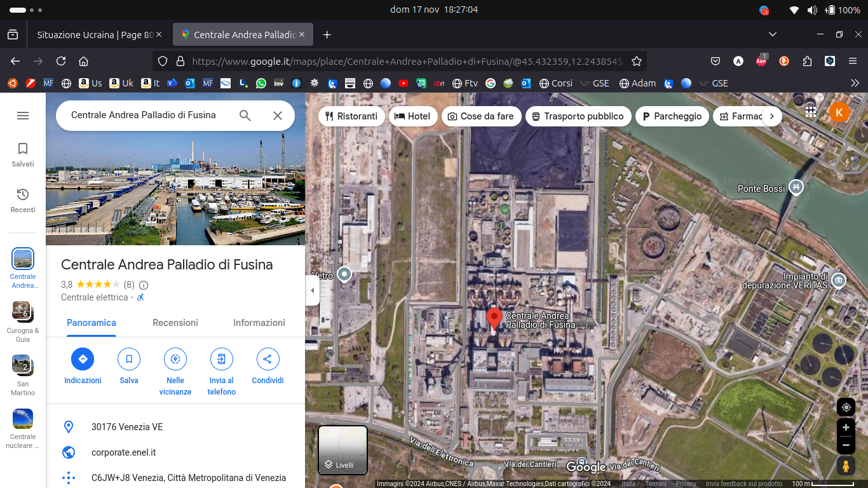This screenshot has width=868, height=488.
Task: Clear the Maps search box with X
Action: [x=278, y=116]
